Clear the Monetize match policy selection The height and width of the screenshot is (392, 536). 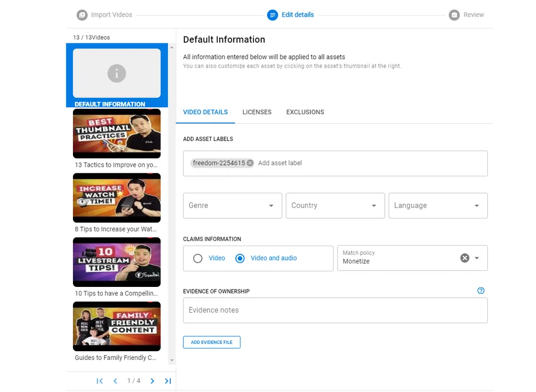coord(465,258)
